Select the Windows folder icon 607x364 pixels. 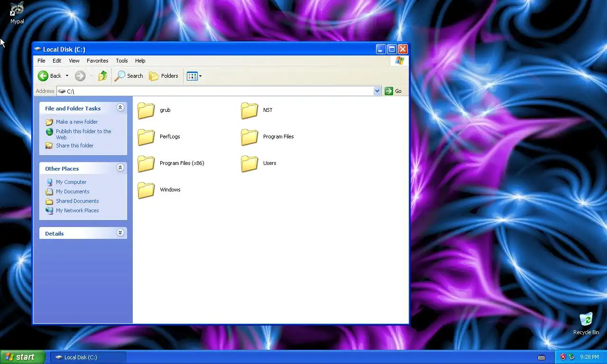pyautogui.click(x=146, y=190)
